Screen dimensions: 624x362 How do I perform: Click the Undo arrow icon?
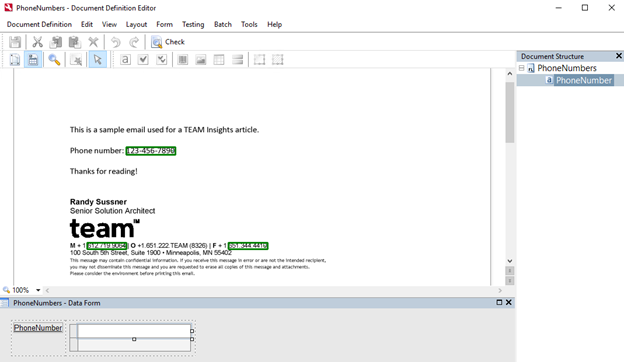coord(115,42)
